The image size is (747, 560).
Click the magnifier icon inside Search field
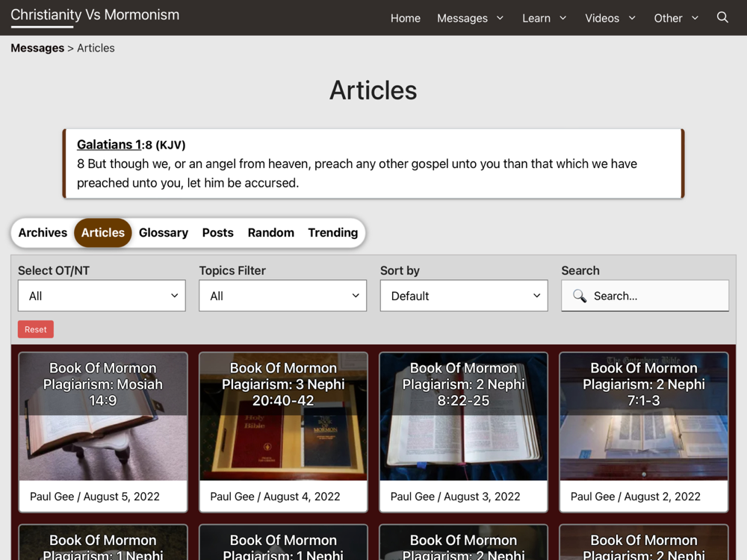(x=580, y=296)
